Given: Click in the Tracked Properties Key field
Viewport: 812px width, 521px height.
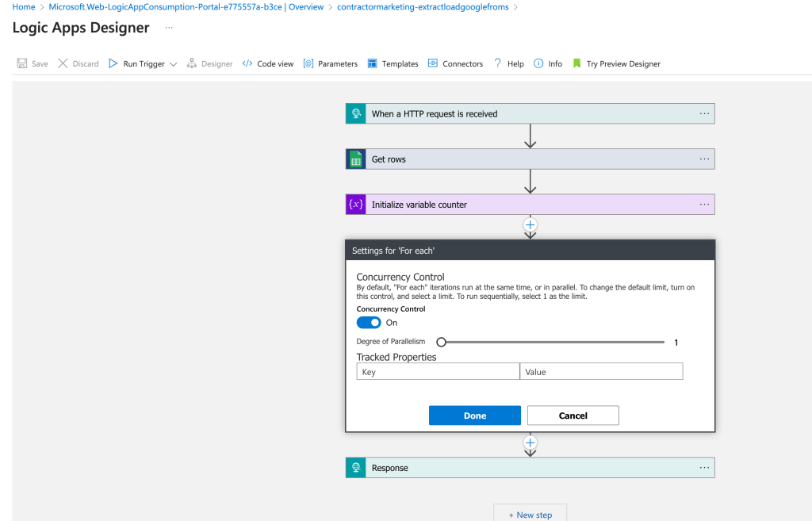Looking at the screenshot, I should coord(438,371).
